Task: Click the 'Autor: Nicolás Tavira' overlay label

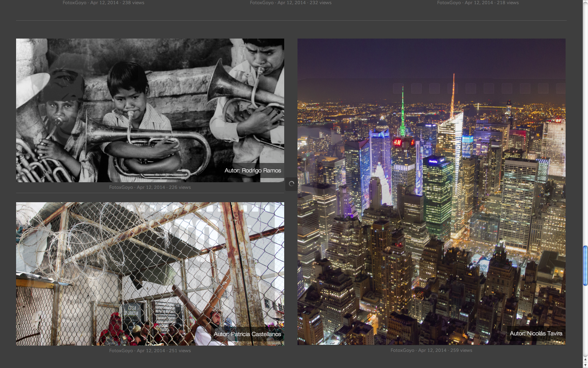Action: 536,333
